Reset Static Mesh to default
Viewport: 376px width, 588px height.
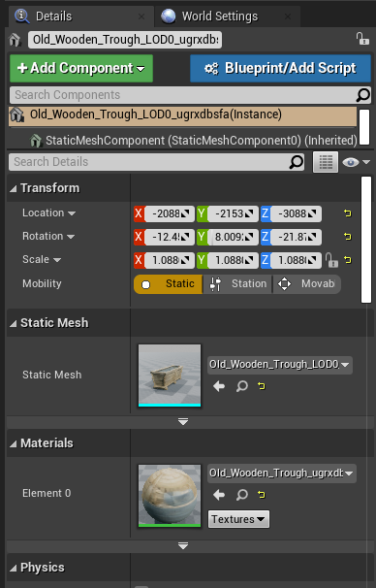coord(262,386)
